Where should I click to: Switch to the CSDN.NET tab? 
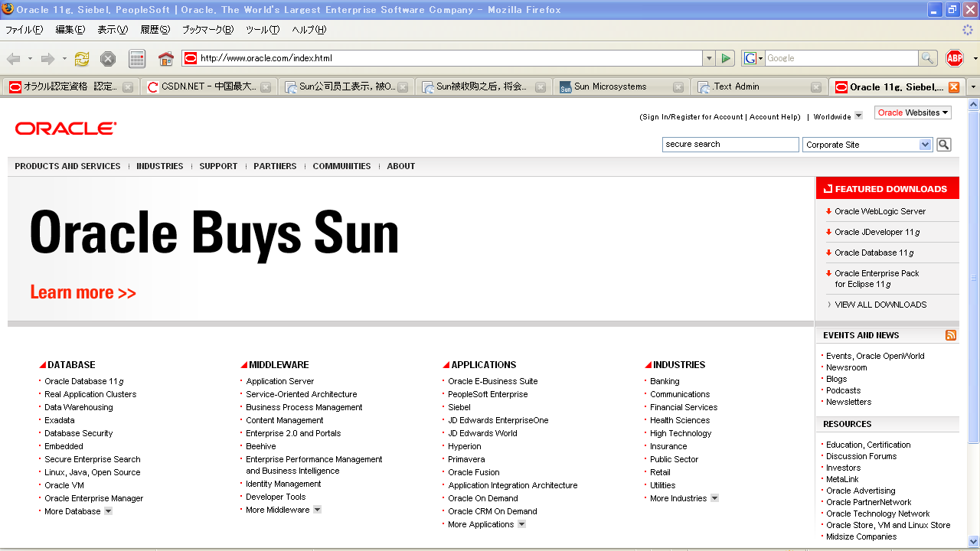coord(208,87)
